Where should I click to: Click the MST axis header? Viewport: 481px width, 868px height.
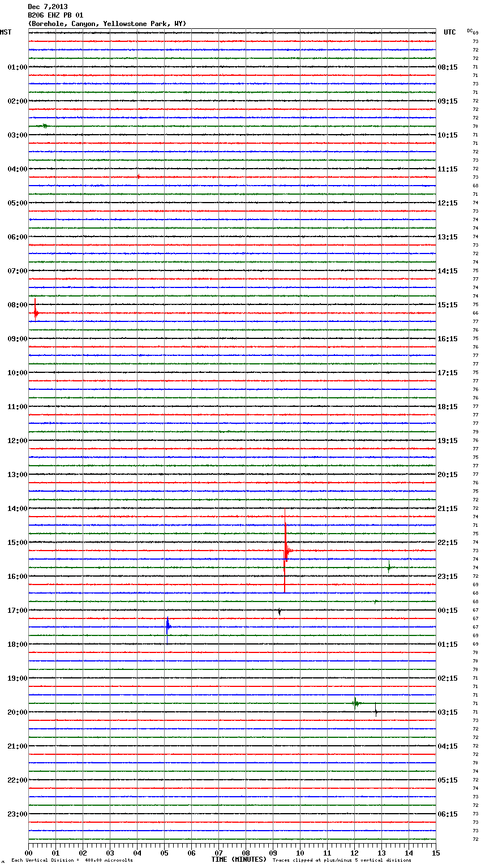pos(6,32)
